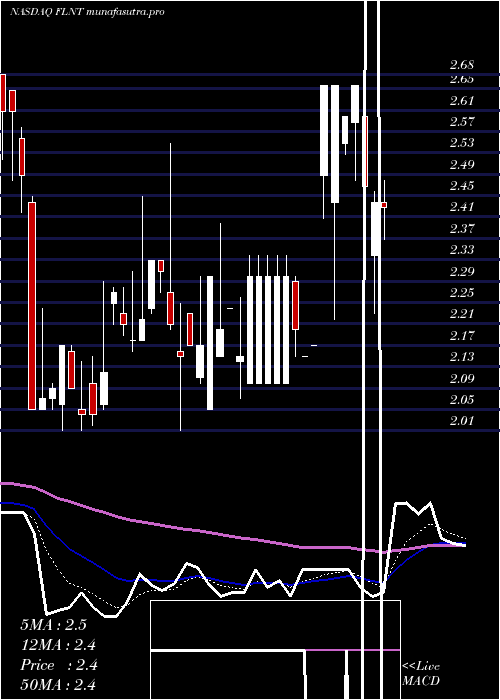Select the 2.13 price axis label

[x=462, y=357]
